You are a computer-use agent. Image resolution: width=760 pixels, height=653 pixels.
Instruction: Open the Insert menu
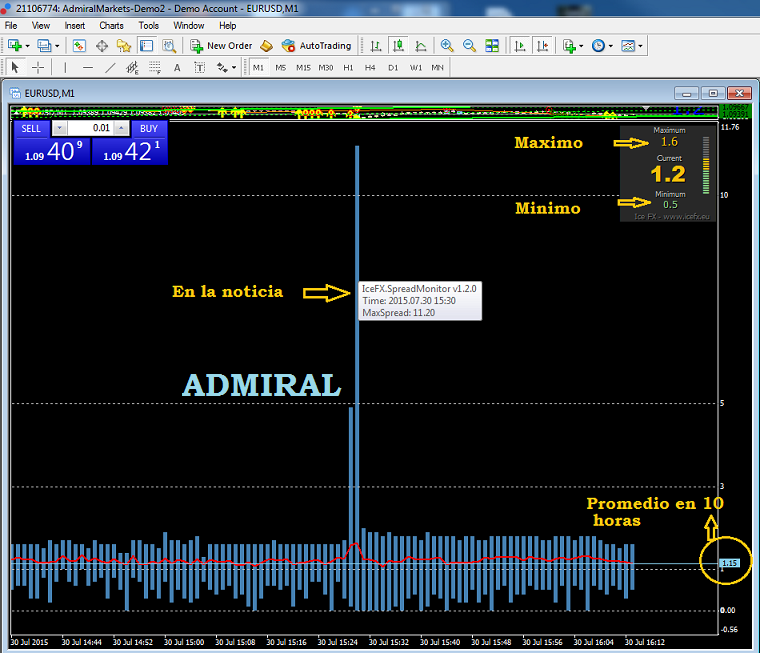[x=75, y=25]
